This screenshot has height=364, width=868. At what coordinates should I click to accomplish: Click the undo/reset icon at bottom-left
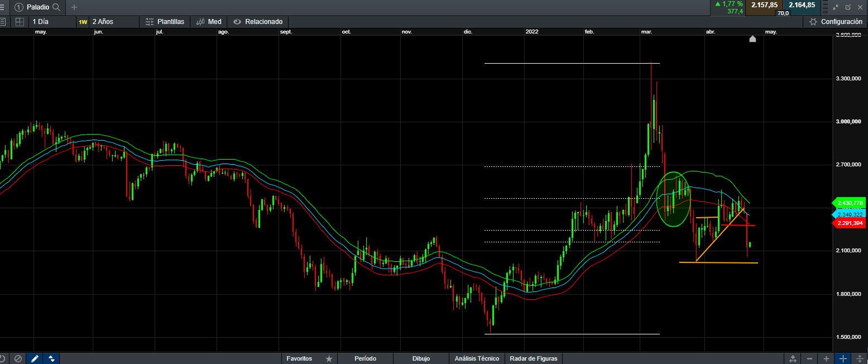point(2,358)
